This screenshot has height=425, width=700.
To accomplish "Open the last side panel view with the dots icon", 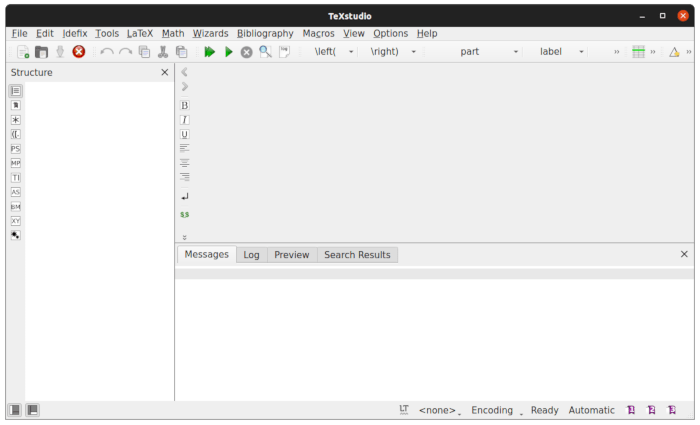I will coord(16,235).
